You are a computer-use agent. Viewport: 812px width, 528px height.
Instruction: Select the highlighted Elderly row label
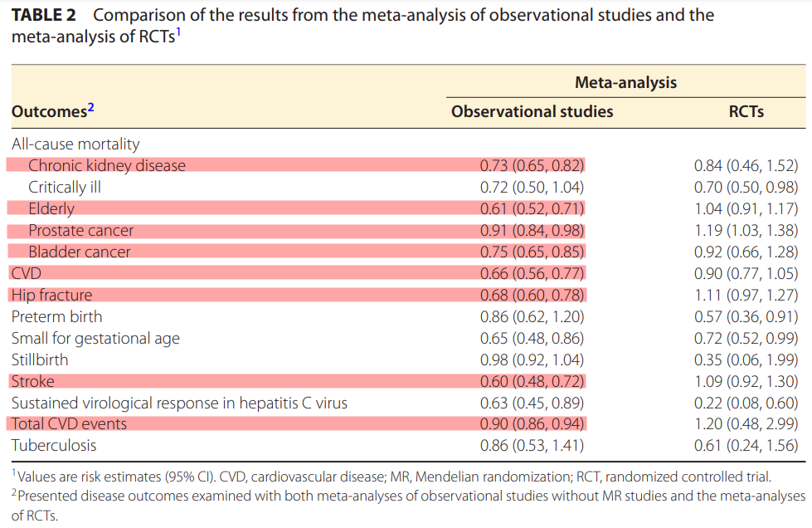point(51,208)
